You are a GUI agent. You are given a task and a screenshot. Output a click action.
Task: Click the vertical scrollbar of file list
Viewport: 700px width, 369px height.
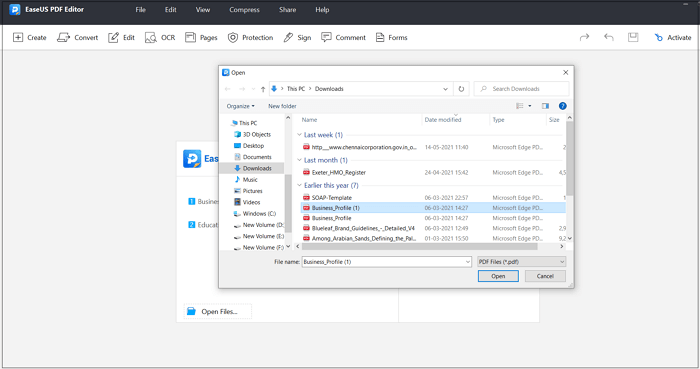click(x=569, y=158)
